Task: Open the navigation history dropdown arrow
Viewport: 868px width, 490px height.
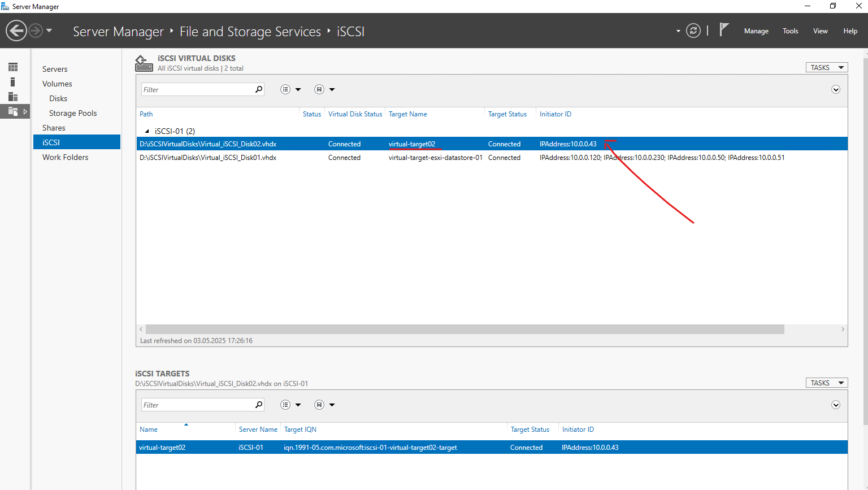Action: pos(49,31)
